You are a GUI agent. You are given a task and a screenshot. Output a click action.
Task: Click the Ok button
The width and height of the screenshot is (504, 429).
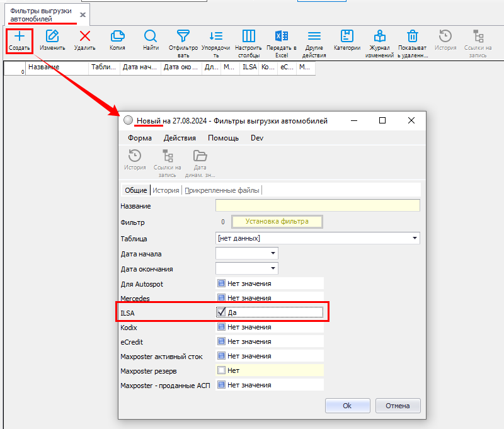(x=347, y=406)
